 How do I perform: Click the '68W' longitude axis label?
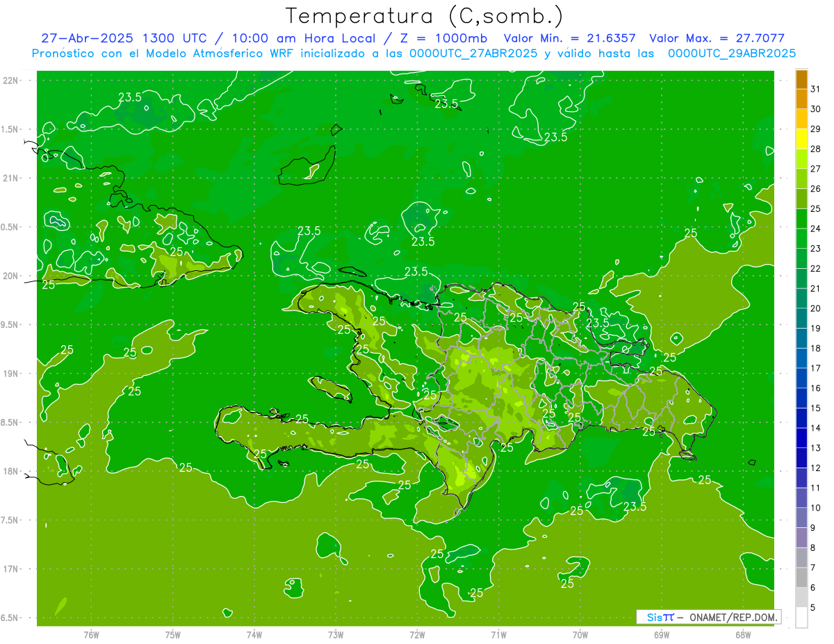pos(742,634)
